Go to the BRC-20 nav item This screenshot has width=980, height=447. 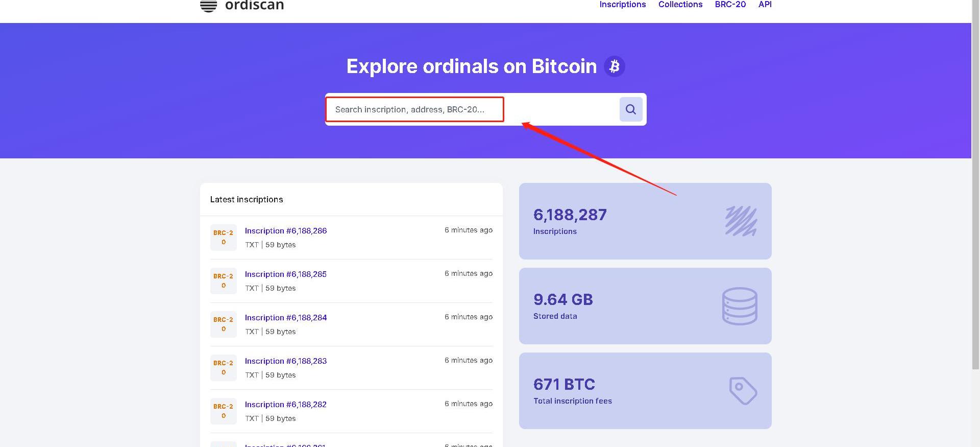[730, 5]
